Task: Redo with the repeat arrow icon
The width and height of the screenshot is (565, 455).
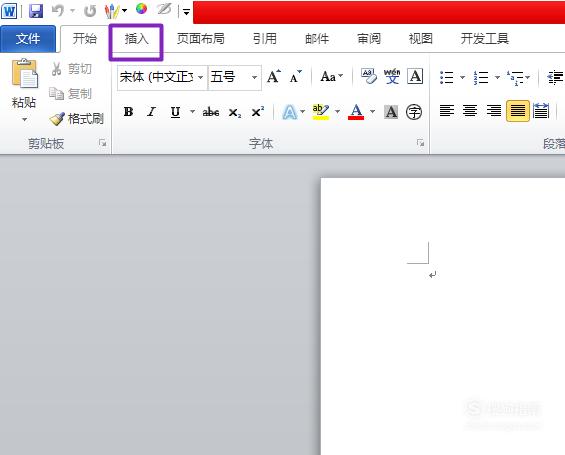Action: [90, 11]
